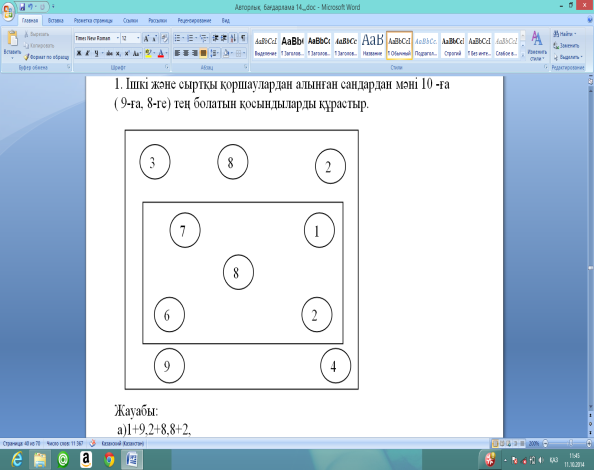Switch to the Вставка ribbon tab

click(56, 20)
